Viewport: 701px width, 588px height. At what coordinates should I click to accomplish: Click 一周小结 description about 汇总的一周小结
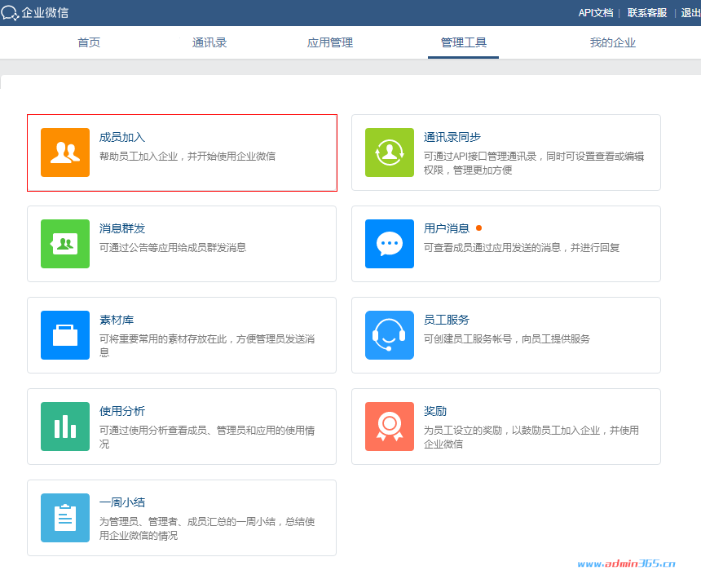pyautogui.click(x=207, y=528)
